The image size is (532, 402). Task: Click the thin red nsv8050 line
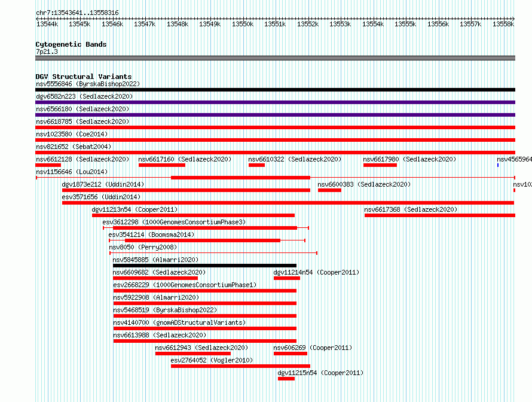(213, 253)
